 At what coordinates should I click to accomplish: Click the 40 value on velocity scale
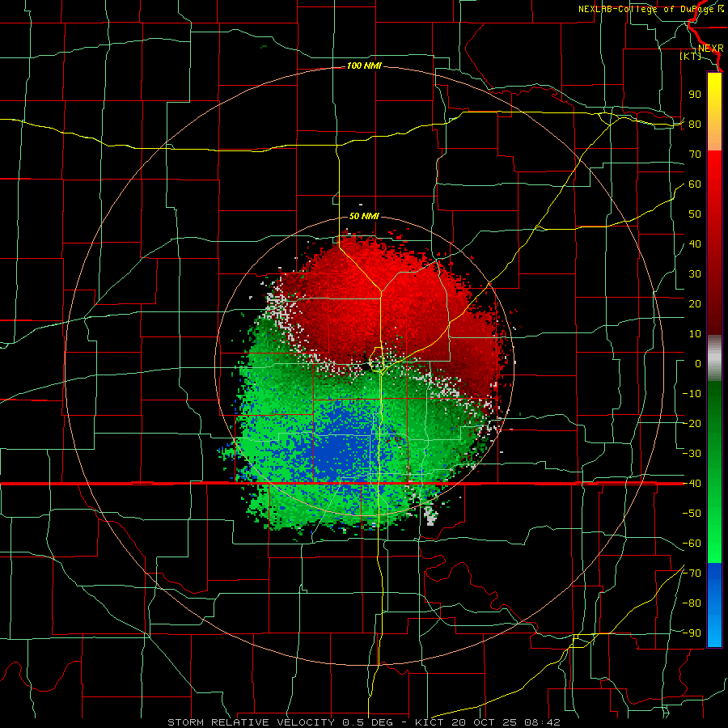tap(695, 243)
